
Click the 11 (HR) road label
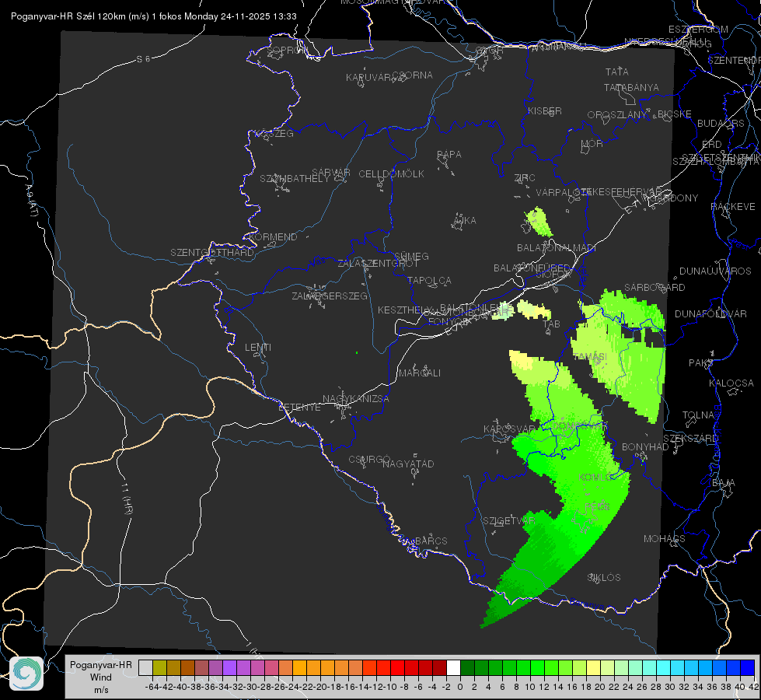tap(126, 499)
